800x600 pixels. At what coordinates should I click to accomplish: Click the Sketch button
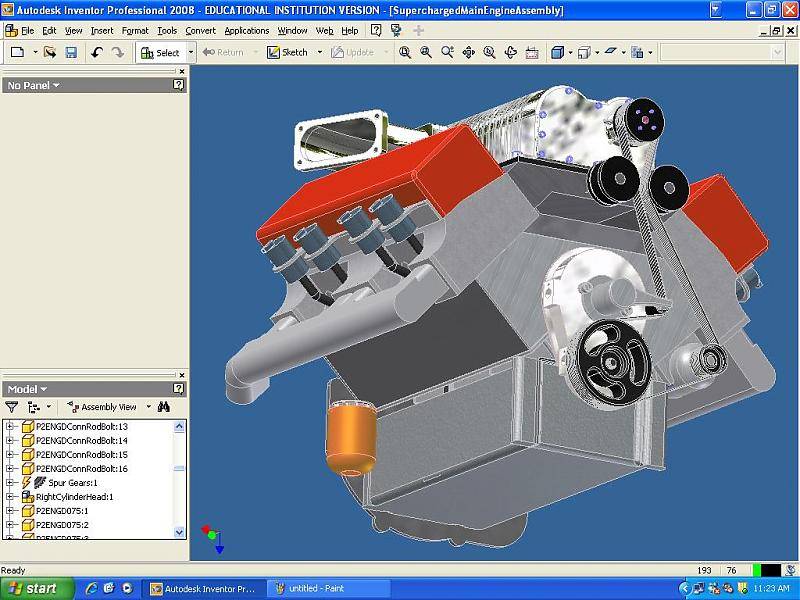[288, 52]
